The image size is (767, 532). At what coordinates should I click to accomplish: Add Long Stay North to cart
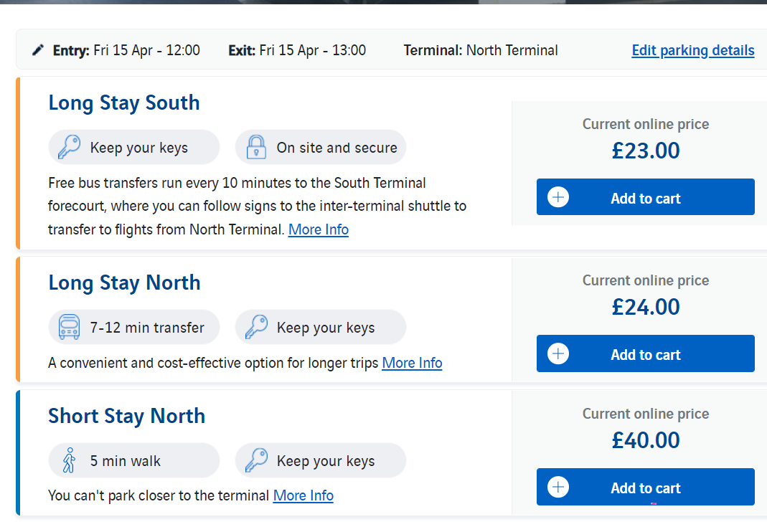645,353
